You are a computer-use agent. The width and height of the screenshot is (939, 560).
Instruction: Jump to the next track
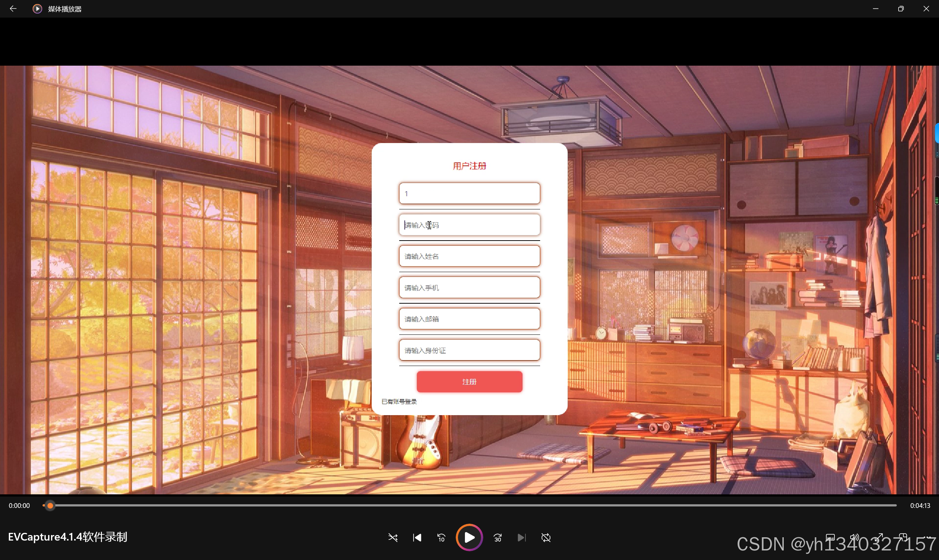pyautogui.click(x=522, y=537)
